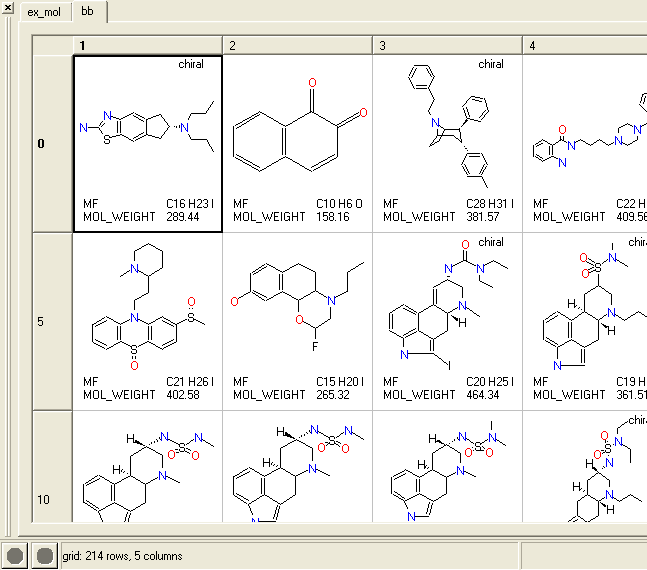647x570 pixels.
Task: Select row 5 header
Action: (53, 322)
